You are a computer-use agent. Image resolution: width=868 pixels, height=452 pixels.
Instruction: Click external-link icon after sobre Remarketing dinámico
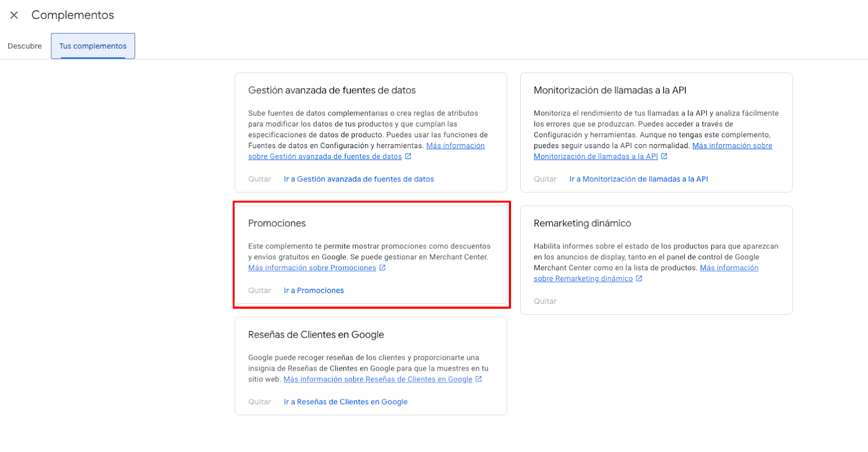tap(639, 278)
